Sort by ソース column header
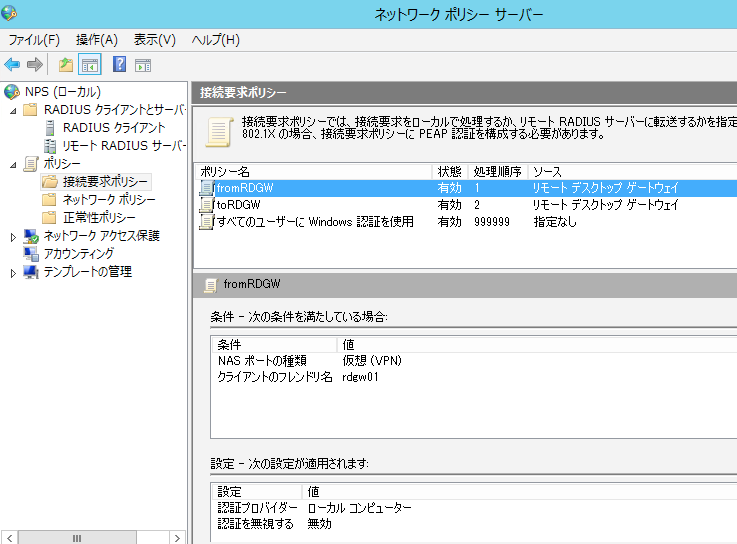This screenshot has height=544, width=737. pos(633,172)
